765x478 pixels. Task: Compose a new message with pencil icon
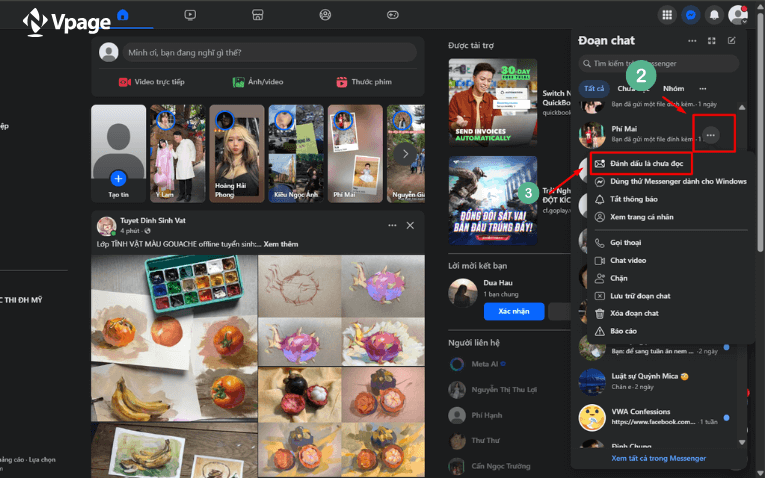pos(731,41)
